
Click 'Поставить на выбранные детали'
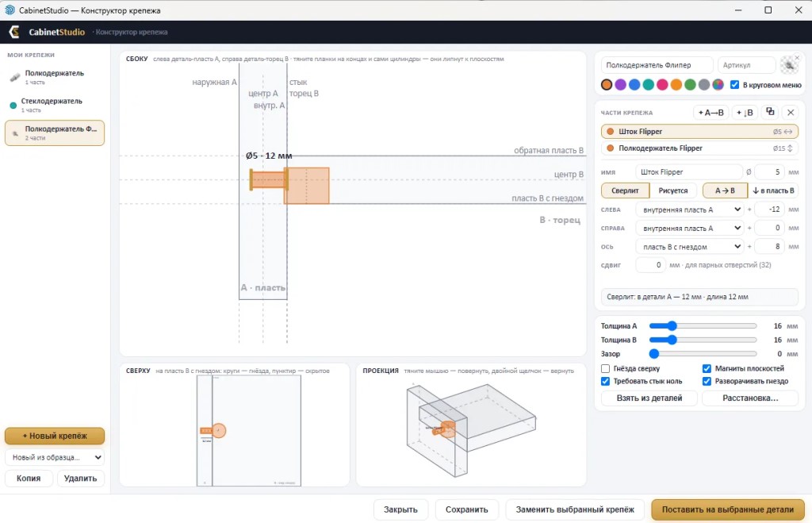pyautogui.click(x=728, y=510)
